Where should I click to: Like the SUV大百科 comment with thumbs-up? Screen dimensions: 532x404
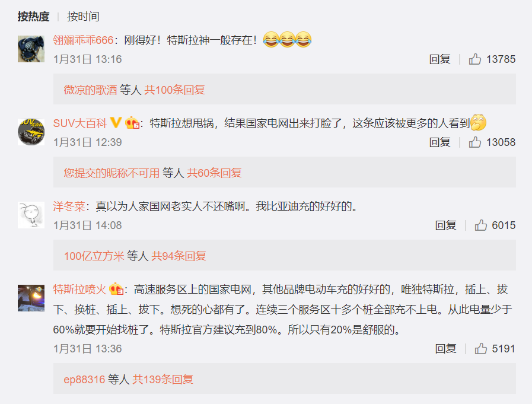pos(475,142)
